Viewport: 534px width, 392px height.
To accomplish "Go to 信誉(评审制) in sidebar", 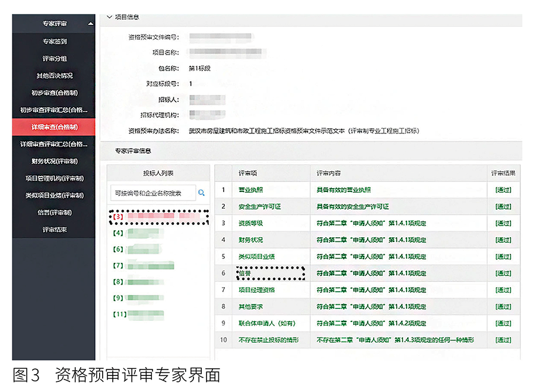I will (x=53, y=212).
